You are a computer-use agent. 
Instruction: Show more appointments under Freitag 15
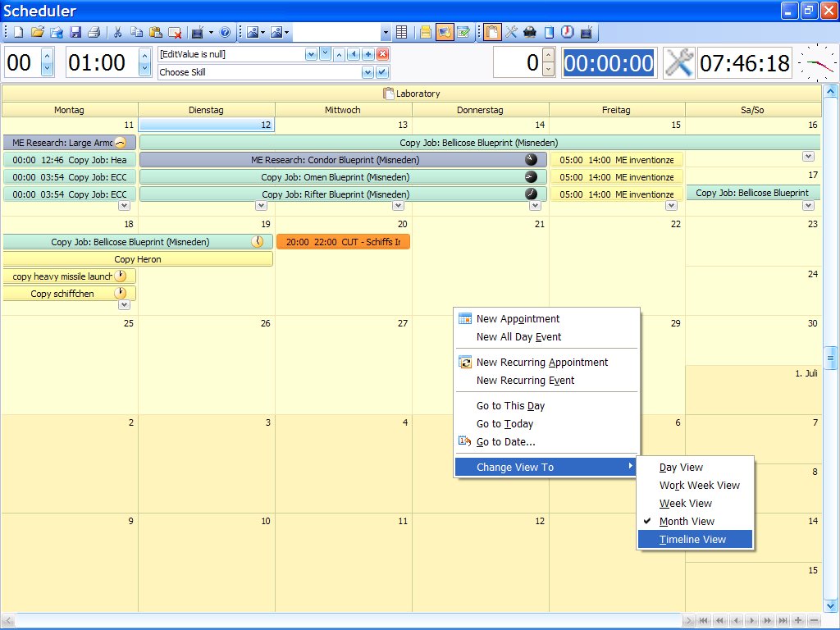[x=671, y=205]
